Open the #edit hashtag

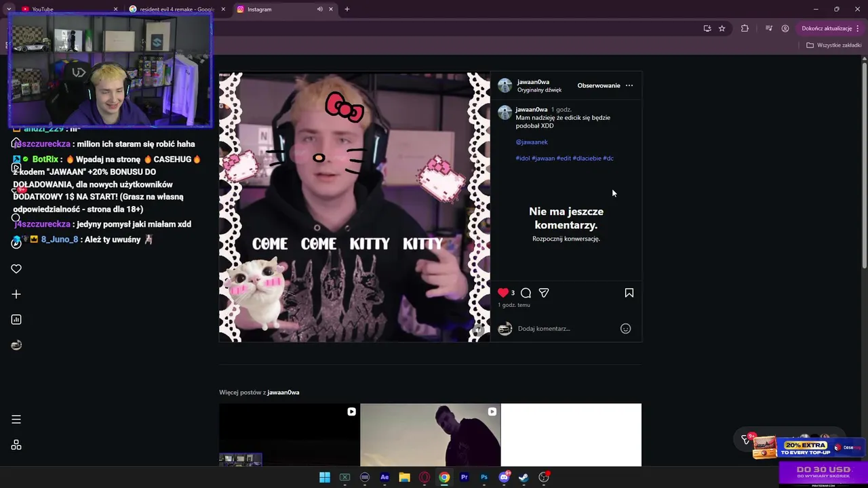pos(564,158)
